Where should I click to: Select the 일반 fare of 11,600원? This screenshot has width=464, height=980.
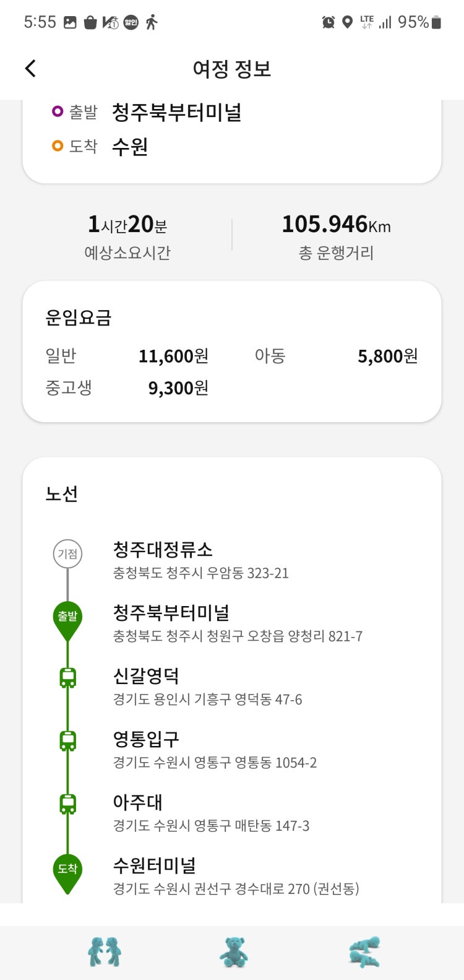(x=174, y=356)
